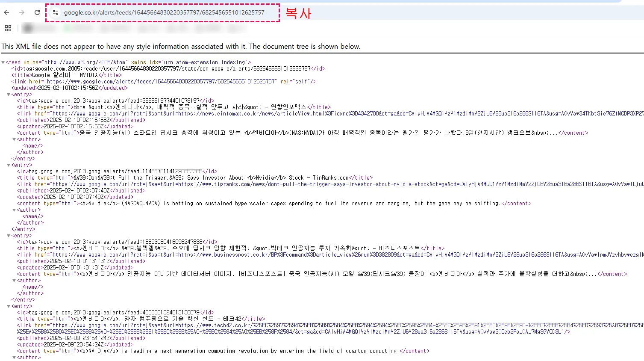Collapse author node in the 비즈니스포스트 entry

click(14, 281)
